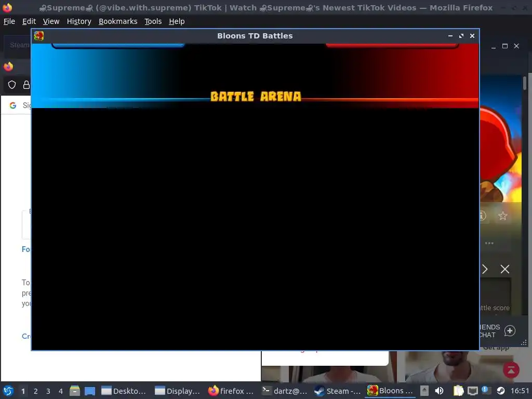Switch to the Display taskbar window
The width and height of the screenshot is (532, 399).
click(177, 391)
